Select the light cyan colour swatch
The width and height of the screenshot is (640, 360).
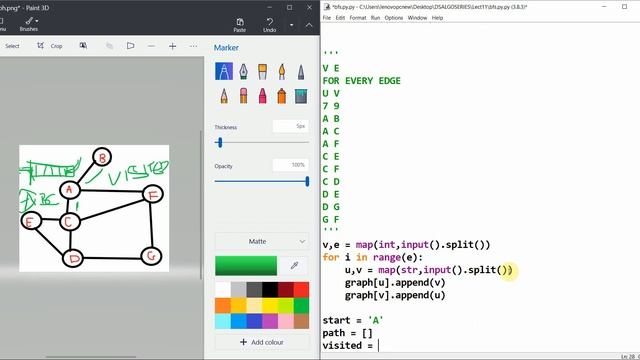point(223,321)
